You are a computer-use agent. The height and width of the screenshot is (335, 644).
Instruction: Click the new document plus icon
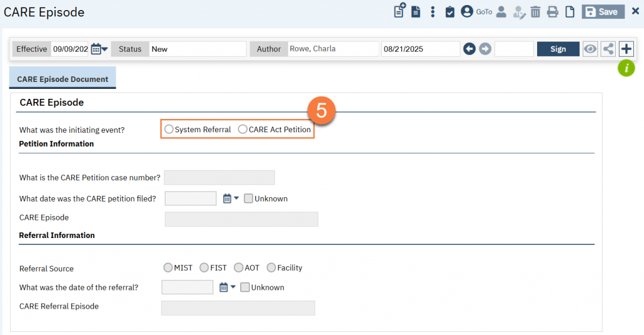pyautogui.click(x=399, y=12)
